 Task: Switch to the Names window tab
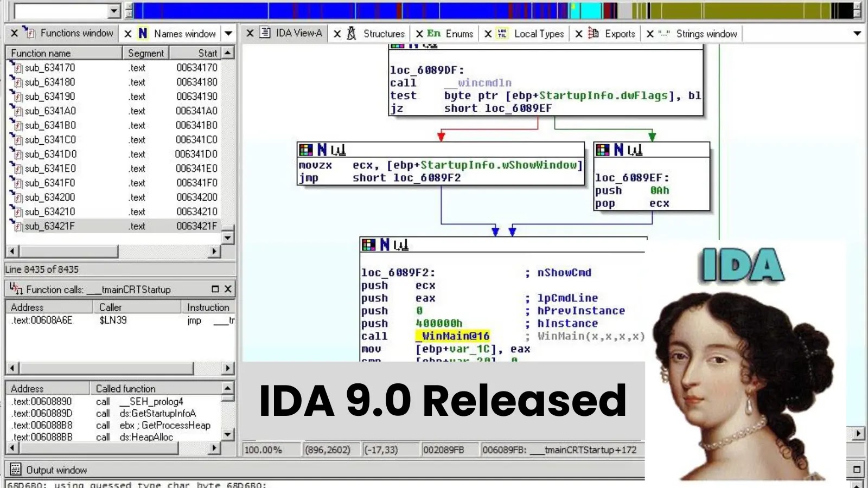click(x=184, y=34)
